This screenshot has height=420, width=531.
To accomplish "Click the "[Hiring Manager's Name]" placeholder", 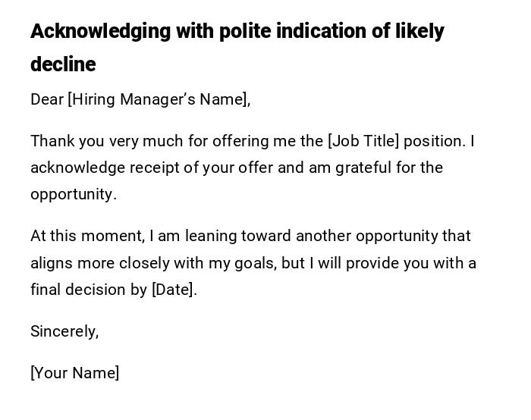I will click(159, 99).
